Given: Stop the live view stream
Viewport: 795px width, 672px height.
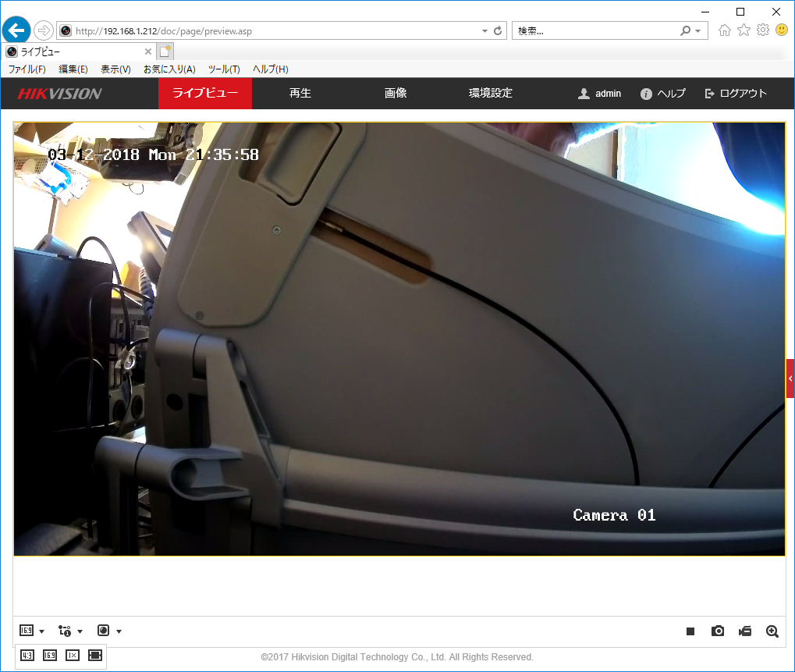Looking at the screenshot, I should click(690, 631).
